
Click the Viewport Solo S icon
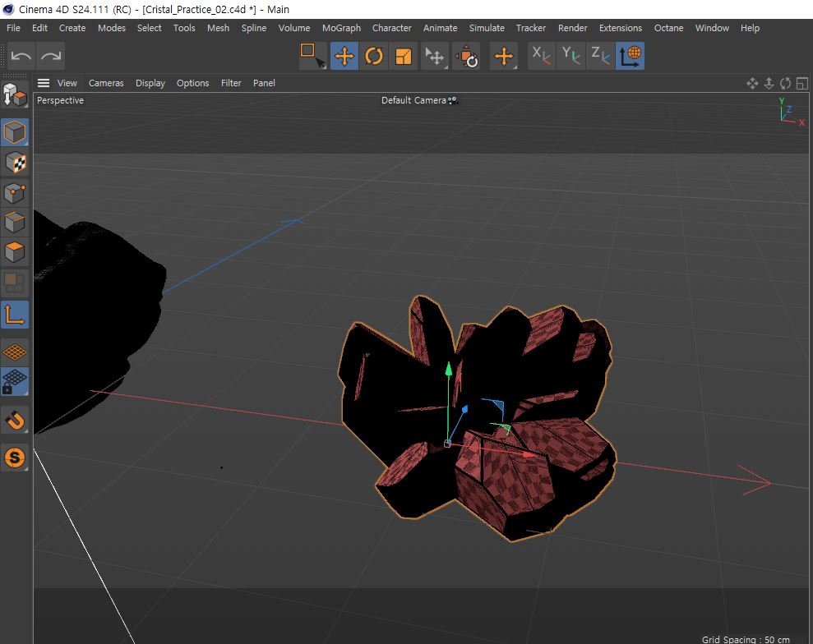[x=15, y=458]
